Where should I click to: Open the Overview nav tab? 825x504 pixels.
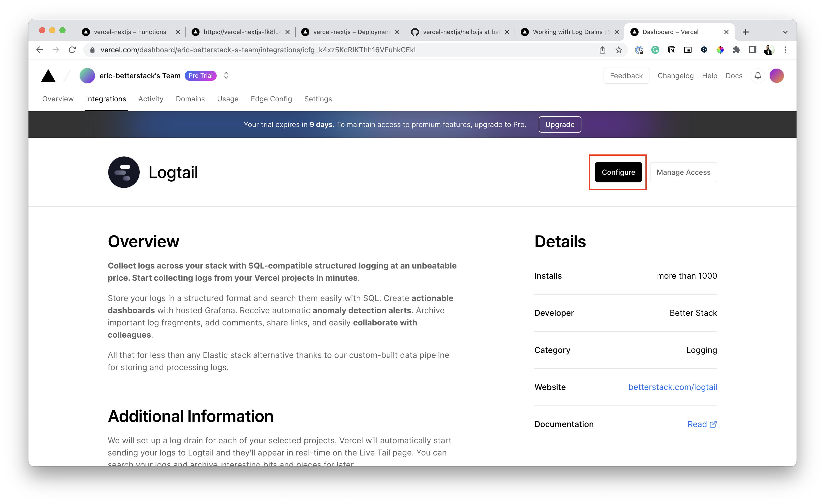pyautogui.click(x=58, y=99)
